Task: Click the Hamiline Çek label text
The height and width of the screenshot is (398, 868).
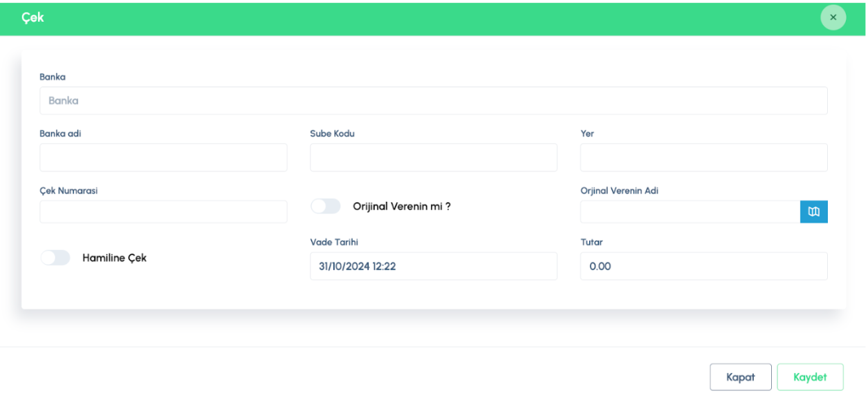Action: pos(114,258)
